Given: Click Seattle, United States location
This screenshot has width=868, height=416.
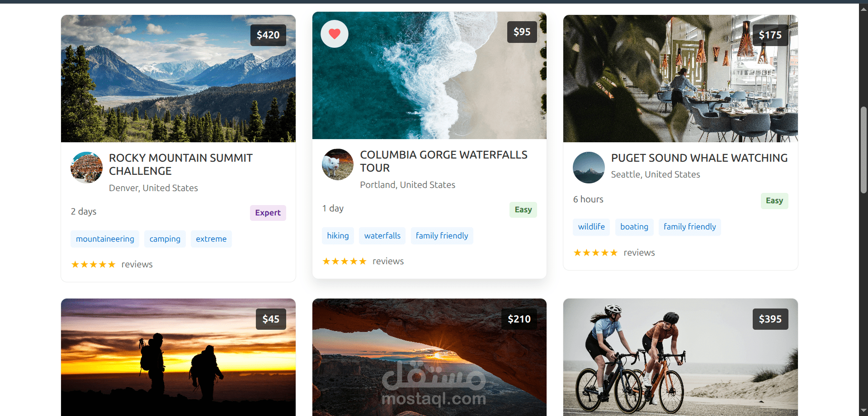Looking at the screenshot, I should tap(656, 174).
